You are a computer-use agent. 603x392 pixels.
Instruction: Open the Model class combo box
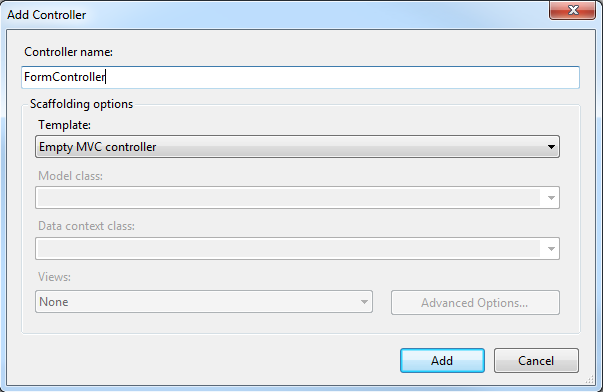tap(297, 198)
